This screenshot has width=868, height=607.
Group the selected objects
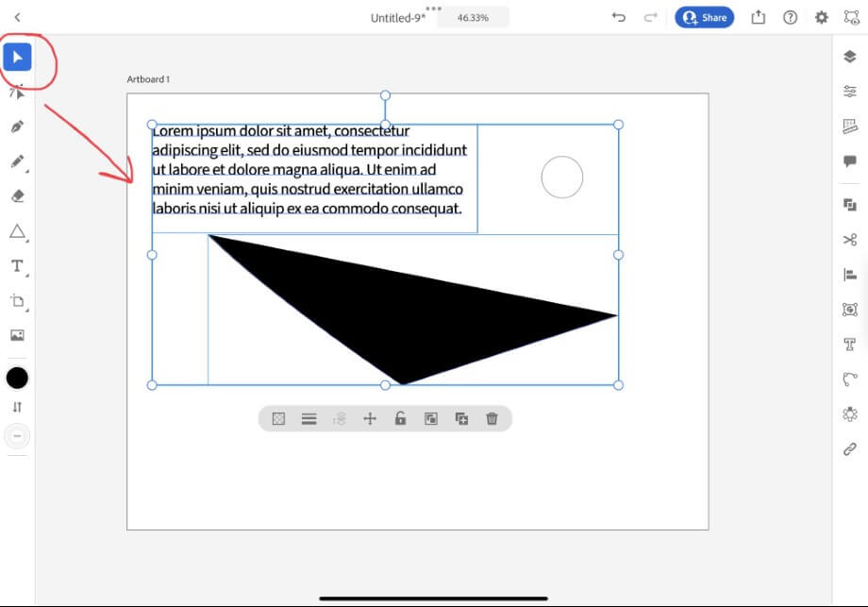pos(430,419)
